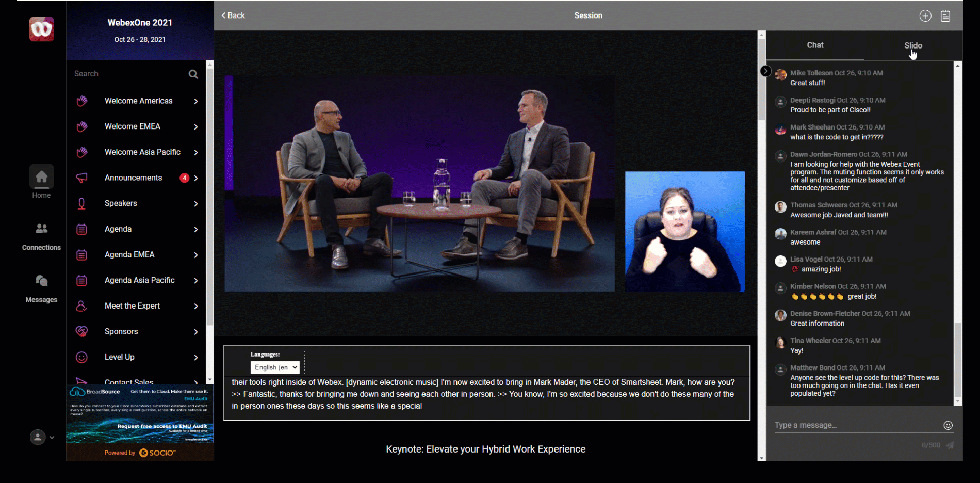The width and height of the screenshot is (980, 483).
Task: Click the Powered by SOCIO link
Action: tap(140, 453)
